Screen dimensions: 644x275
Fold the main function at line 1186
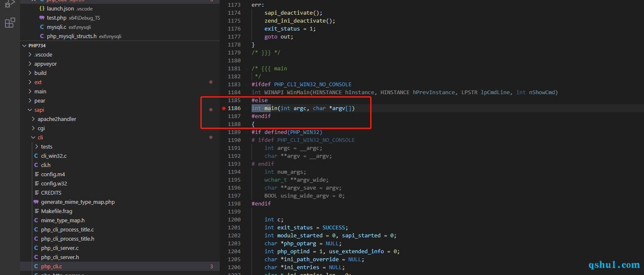[247, 108]
